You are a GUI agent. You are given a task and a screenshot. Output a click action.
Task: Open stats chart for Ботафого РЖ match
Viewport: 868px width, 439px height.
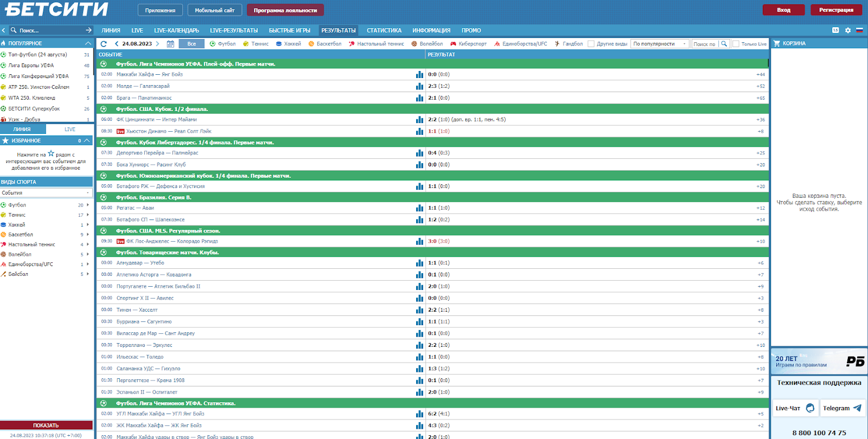[419, 186]
